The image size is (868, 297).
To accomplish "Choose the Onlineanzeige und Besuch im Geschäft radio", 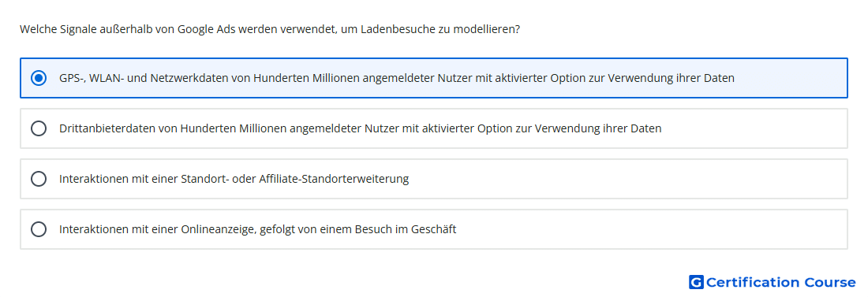I will [38, 229].
